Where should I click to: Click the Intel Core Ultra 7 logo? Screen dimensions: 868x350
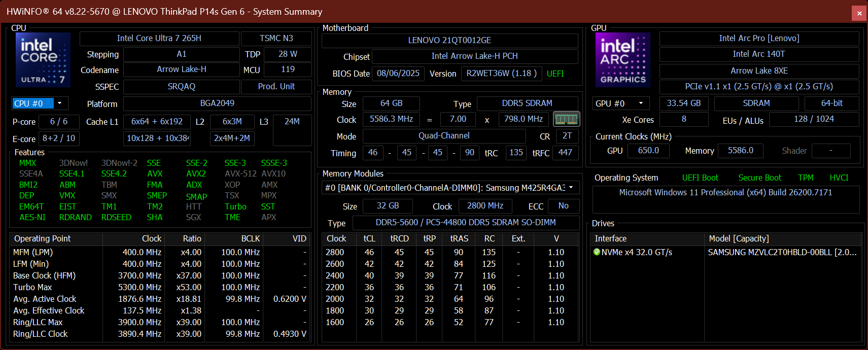click(43, 60)
